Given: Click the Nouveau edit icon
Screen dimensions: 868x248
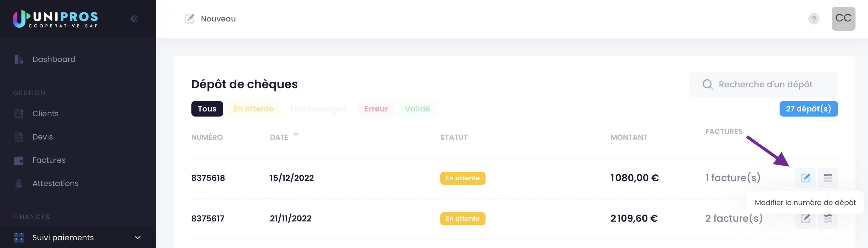Looking at the screenshot, I should pos(189,18).
